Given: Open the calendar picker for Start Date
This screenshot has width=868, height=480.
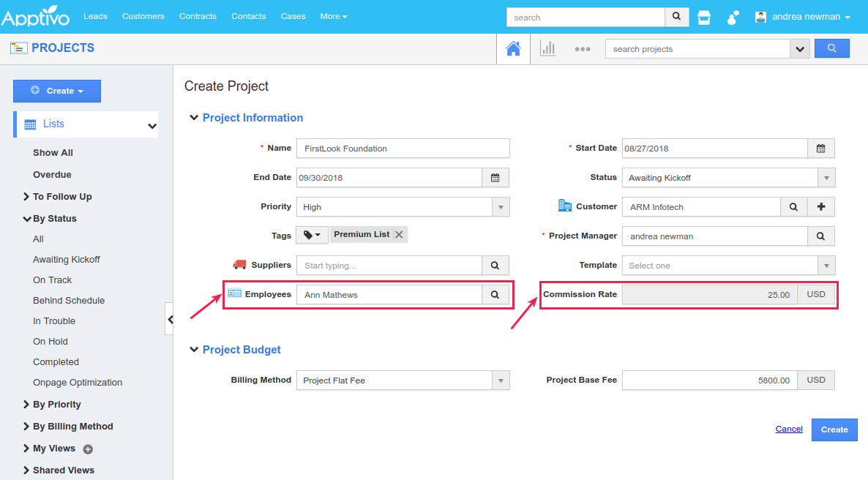Looking at the screenshot, I should tap(820, 148).
